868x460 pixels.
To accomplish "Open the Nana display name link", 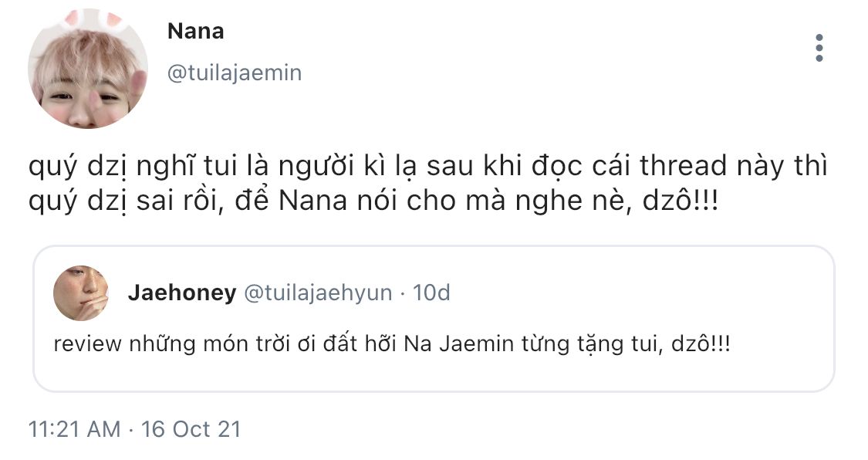I will [195, 32].
